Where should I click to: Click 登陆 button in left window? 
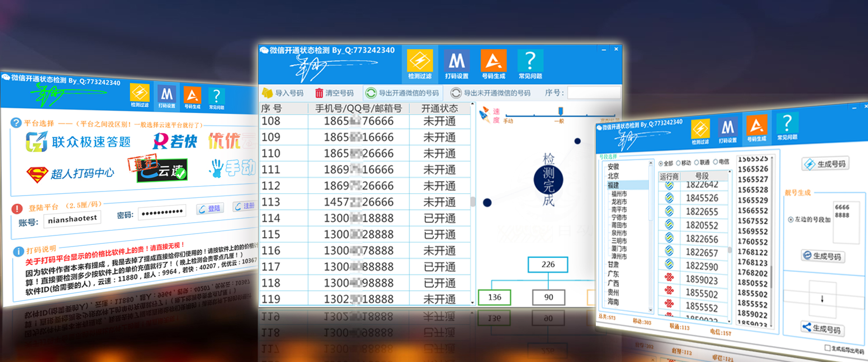coord(210,209)
